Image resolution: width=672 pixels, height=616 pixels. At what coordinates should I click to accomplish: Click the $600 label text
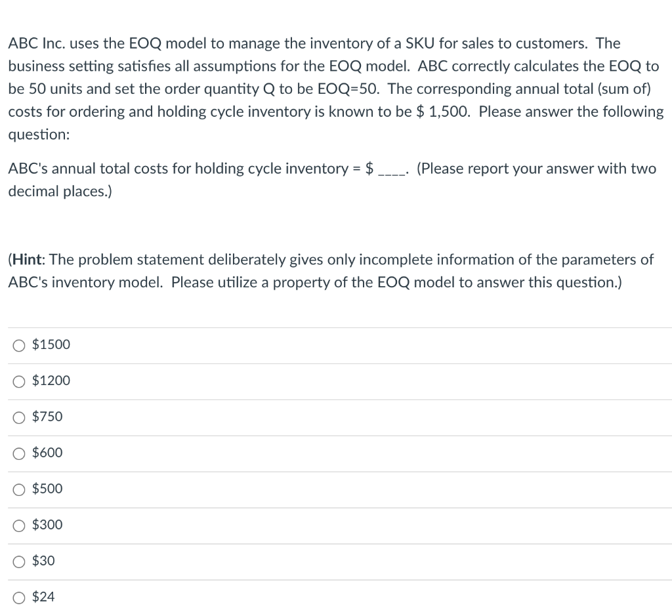pos(47,453)
